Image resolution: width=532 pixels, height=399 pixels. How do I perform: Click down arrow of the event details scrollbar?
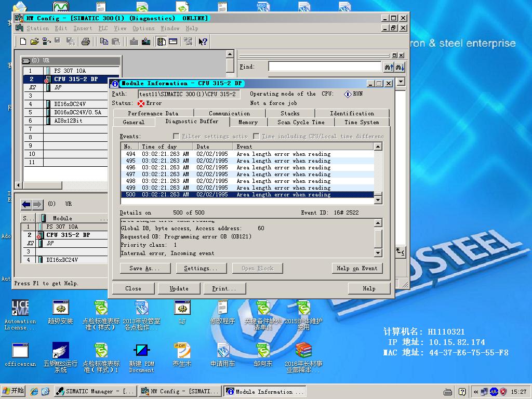[378, 253]
